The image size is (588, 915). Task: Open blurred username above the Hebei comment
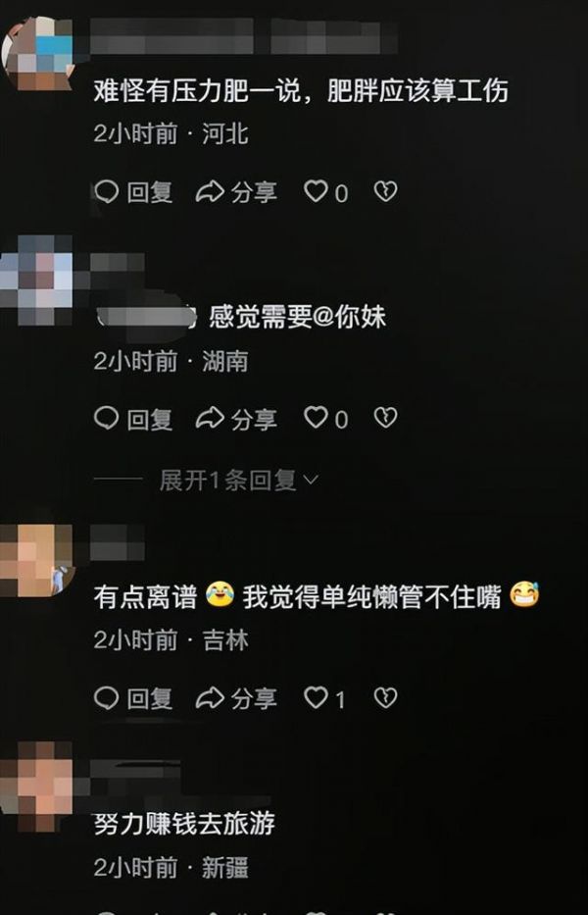pyautogui.click(x=244, y=35)
